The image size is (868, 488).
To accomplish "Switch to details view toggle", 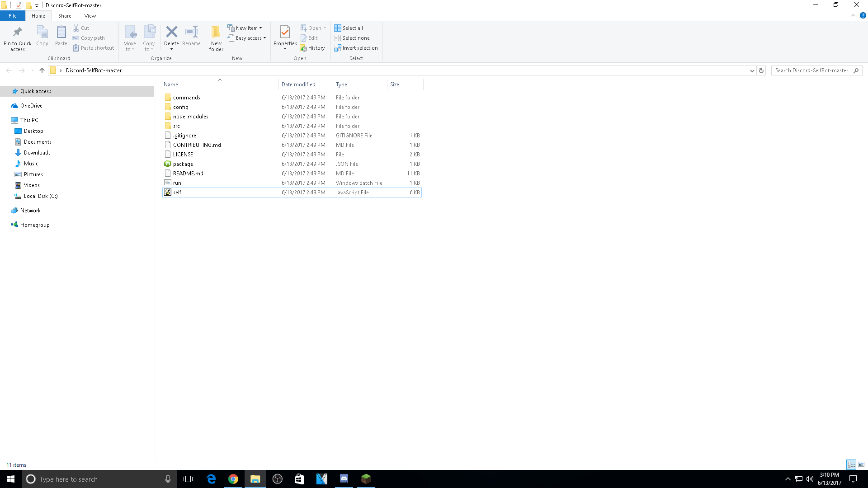I will (851, 465).
